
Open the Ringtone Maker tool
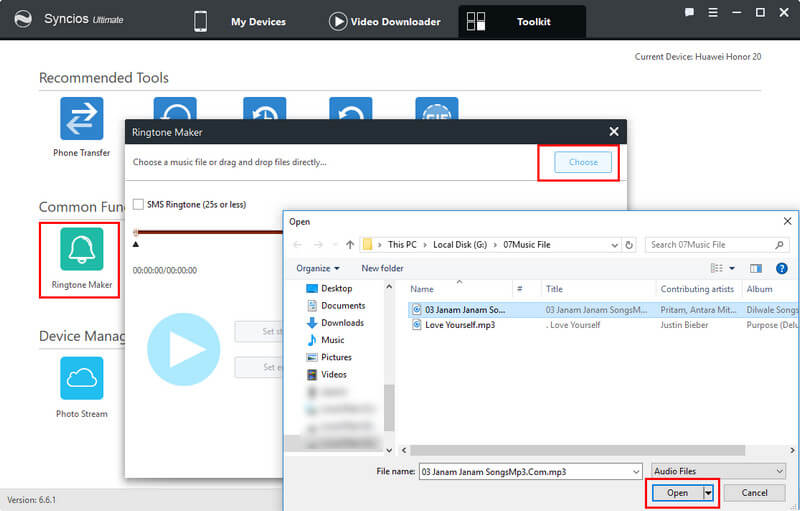82,249
